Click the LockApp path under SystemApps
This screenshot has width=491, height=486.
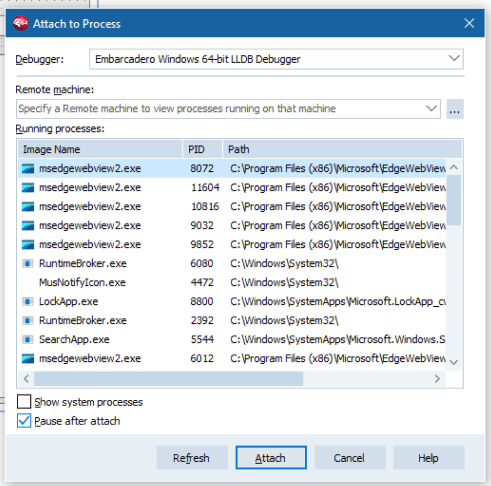[x=338, y=302]
